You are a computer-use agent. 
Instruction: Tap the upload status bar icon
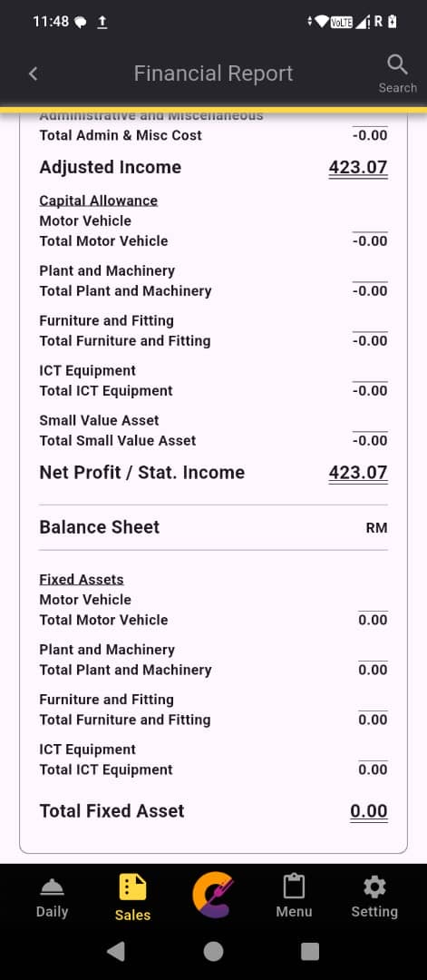[102, 22]
